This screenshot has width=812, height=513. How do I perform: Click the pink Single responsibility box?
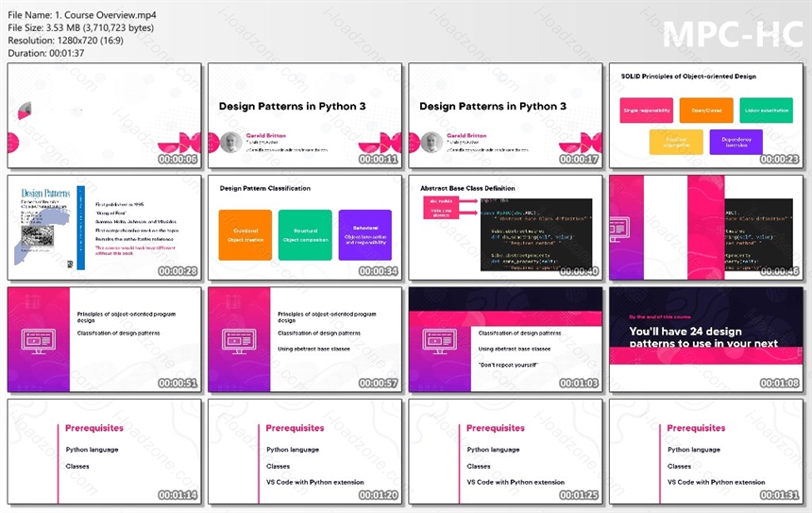coord(646,111)
